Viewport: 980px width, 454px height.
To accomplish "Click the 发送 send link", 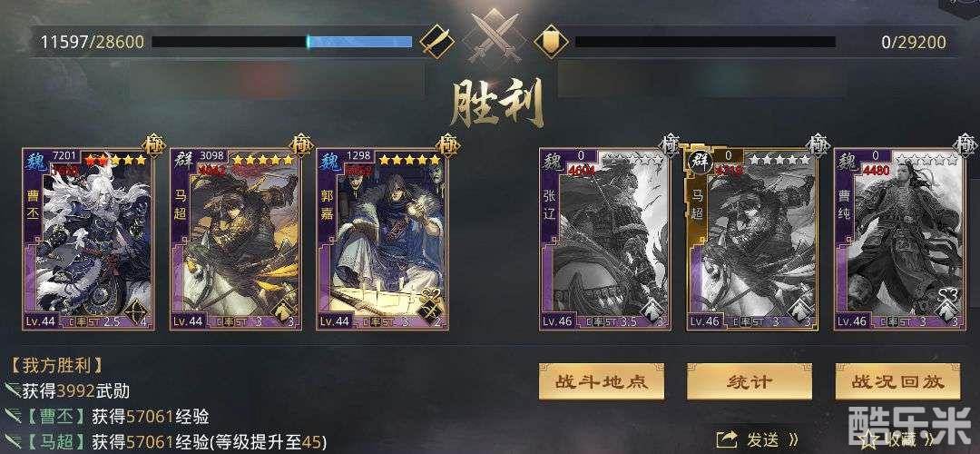I will pos(763,439).
